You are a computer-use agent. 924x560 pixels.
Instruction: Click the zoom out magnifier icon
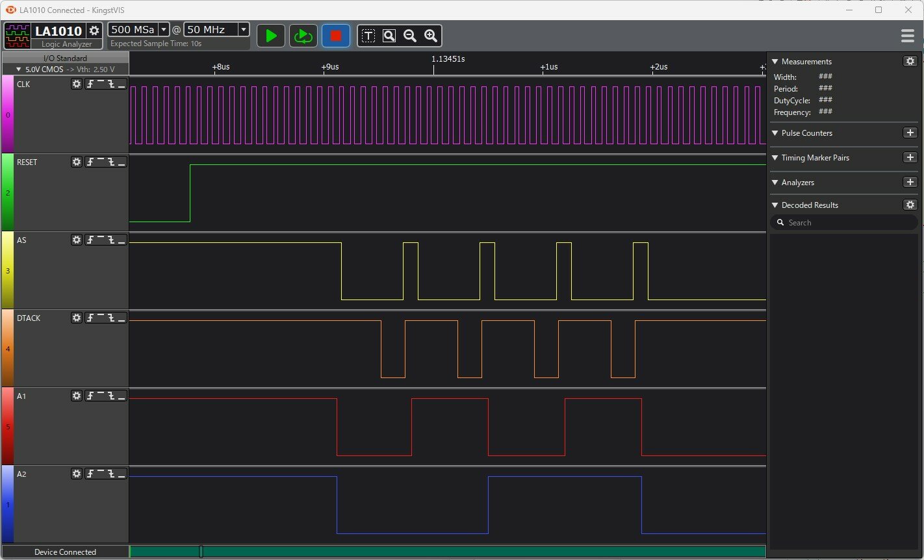point(410,36)
